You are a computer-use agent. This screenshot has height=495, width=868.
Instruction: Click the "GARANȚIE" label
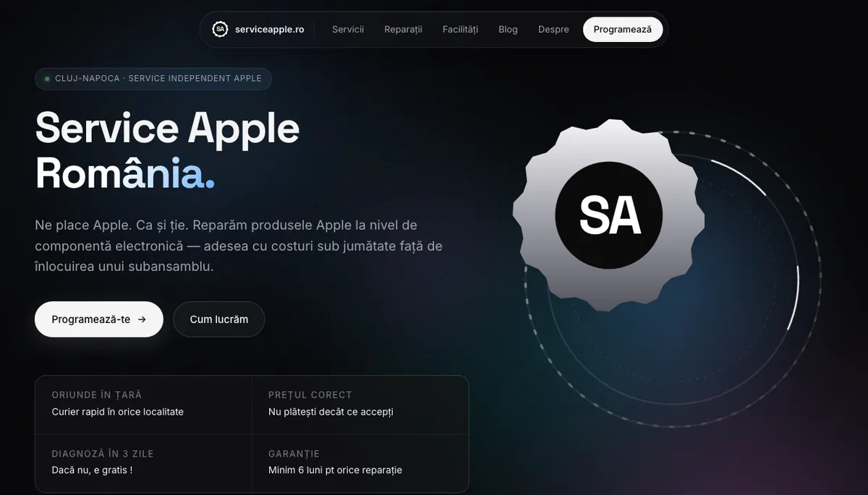pos(294,454)
